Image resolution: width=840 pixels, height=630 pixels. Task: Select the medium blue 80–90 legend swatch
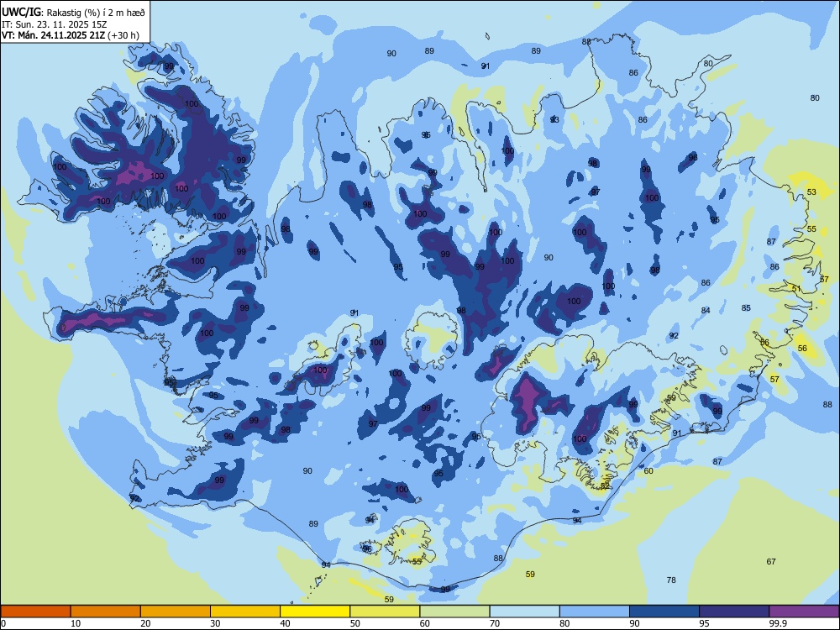[595, 612]
